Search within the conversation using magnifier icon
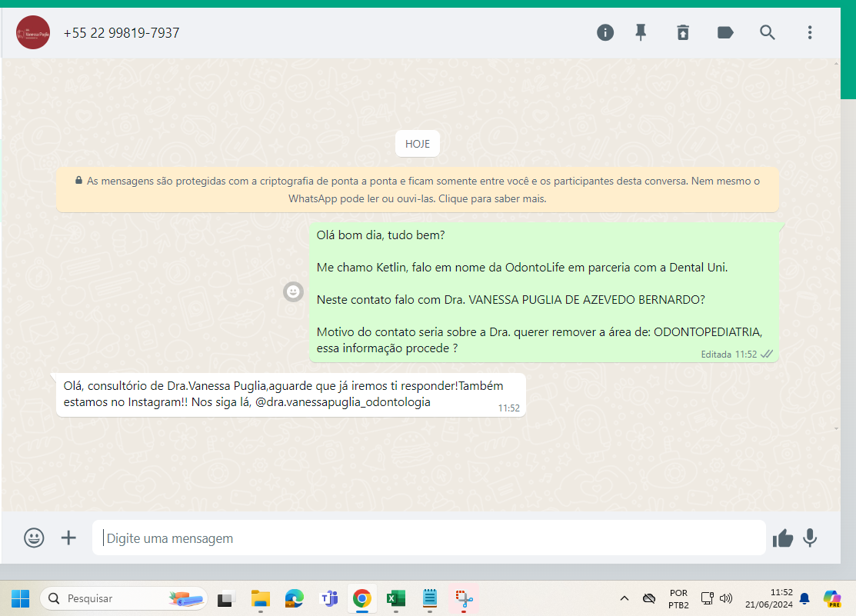This screenshot has width=856, height=616. click(x=768, y=33)
